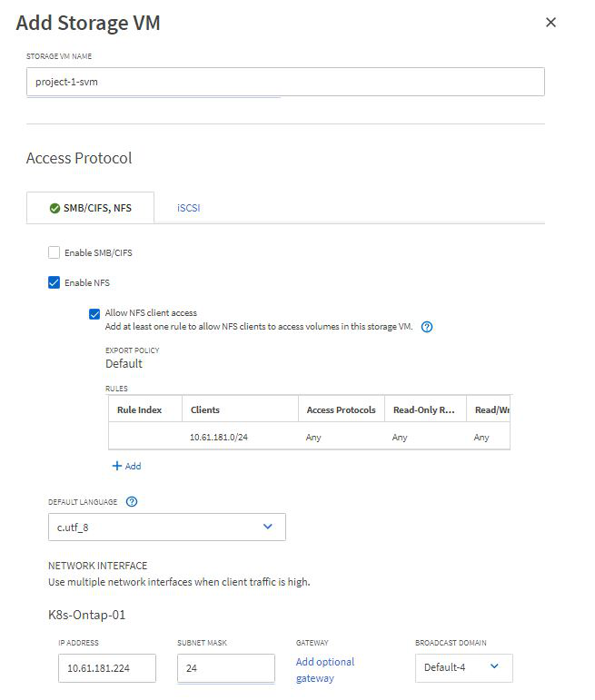Click the Clients column header
Viewport: 595px width, 700px height.
pos(205,409)
